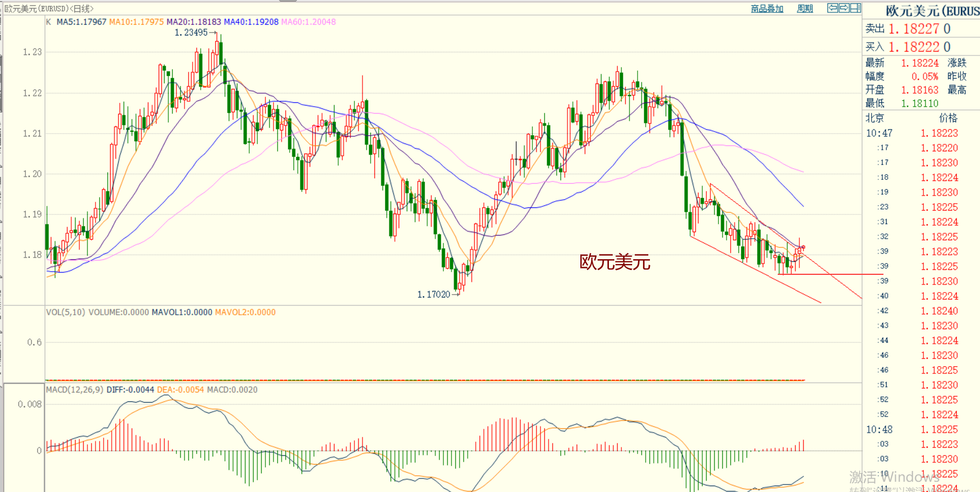Select the :42 tick row at 1.18240
The width and height of the screenshot is (980, 492).
921,311
